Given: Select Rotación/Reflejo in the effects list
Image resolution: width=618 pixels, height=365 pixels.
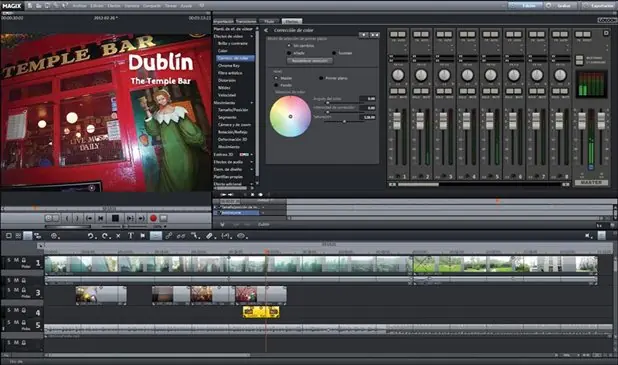Looking at the screenshot, I should pos(233,132).
